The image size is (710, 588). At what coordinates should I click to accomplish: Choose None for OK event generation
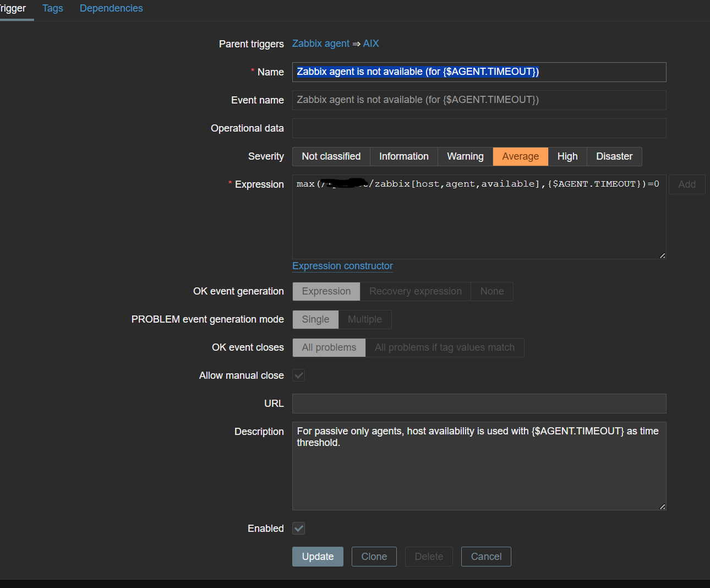point(492,291)
